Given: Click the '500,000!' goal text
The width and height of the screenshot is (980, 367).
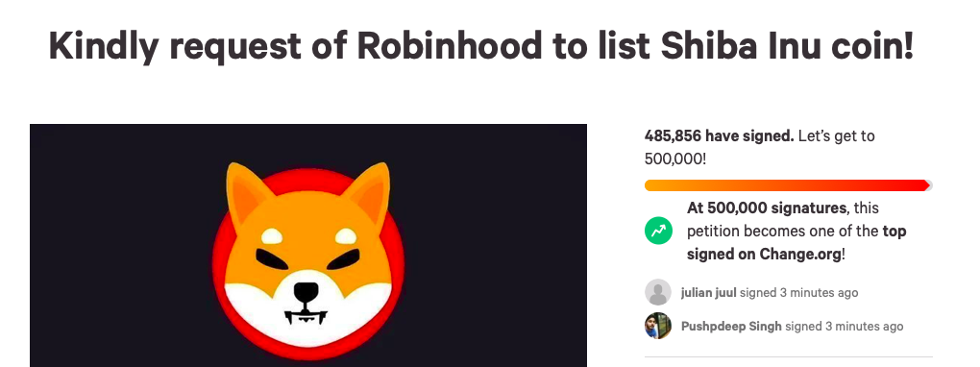Looking at the screenshot, I should 675,159.
